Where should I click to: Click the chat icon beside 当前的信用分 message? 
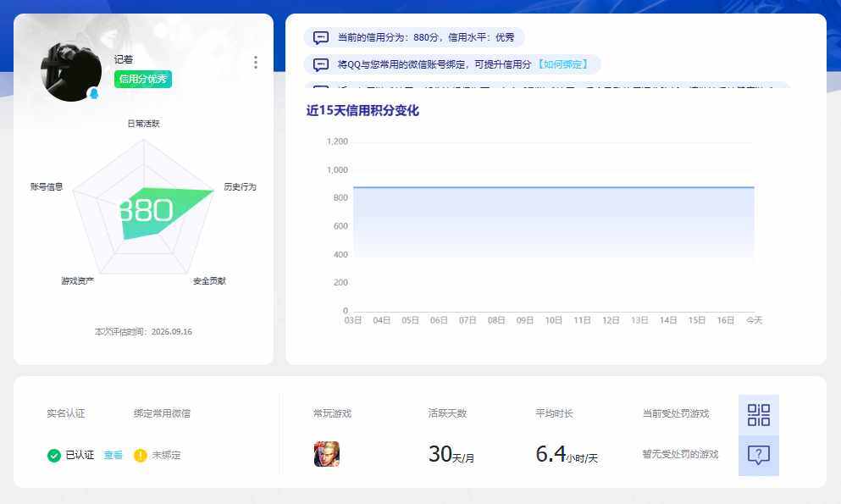pyautogui.click(x=321, y=37)
